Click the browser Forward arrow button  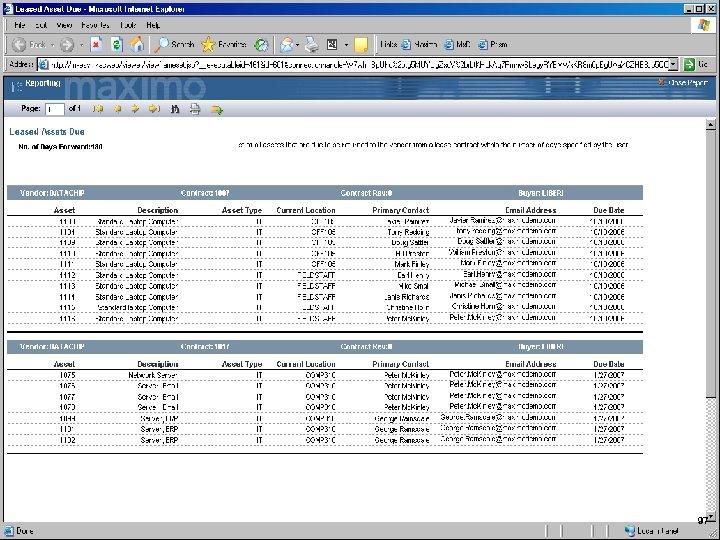point(67,45)
